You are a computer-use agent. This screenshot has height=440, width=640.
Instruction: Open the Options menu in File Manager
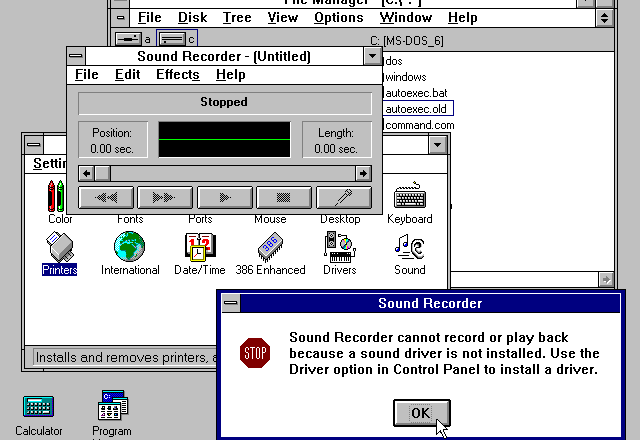click(339, 18)
